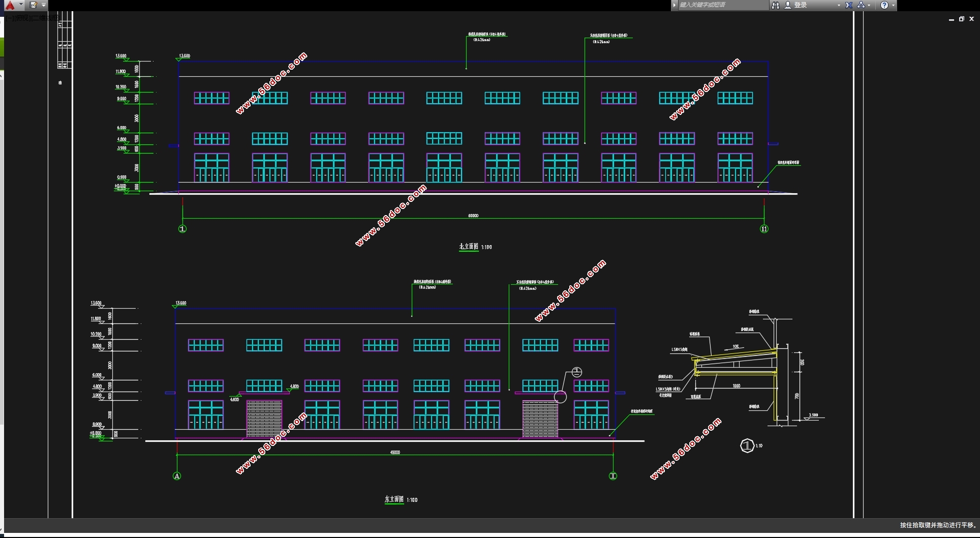Screen dimensions: 980x538
Task: Close the drawing window
Action: pos(971,19)
